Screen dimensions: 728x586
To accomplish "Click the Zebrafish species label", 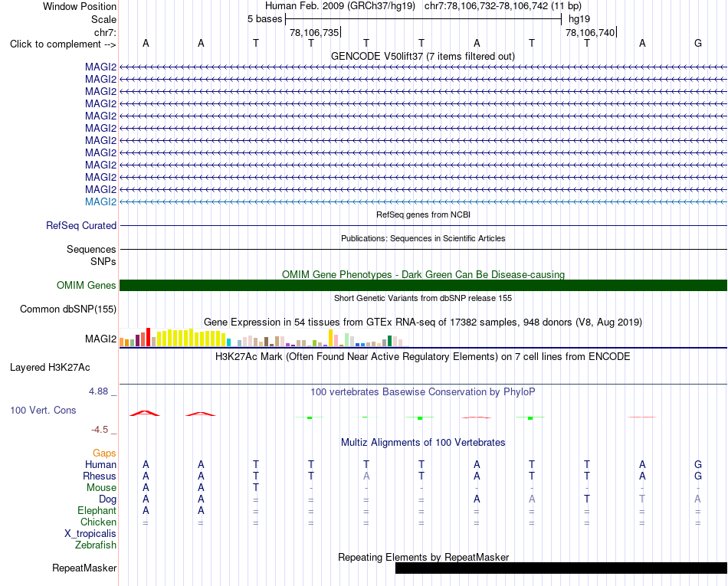I will (x=96, y=545).
